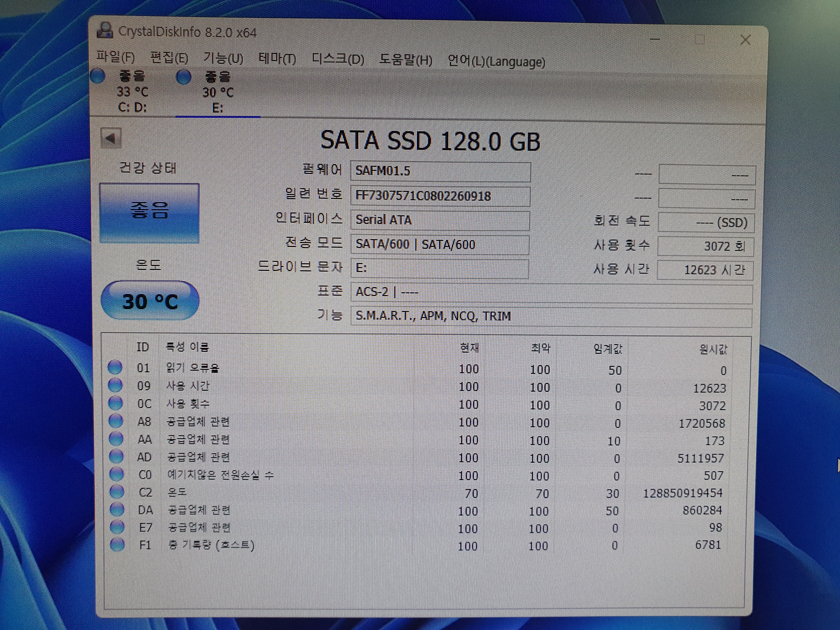The image size is (840, 630).
Task: Click the interface field Serial ATA
Action: point(440,220)
